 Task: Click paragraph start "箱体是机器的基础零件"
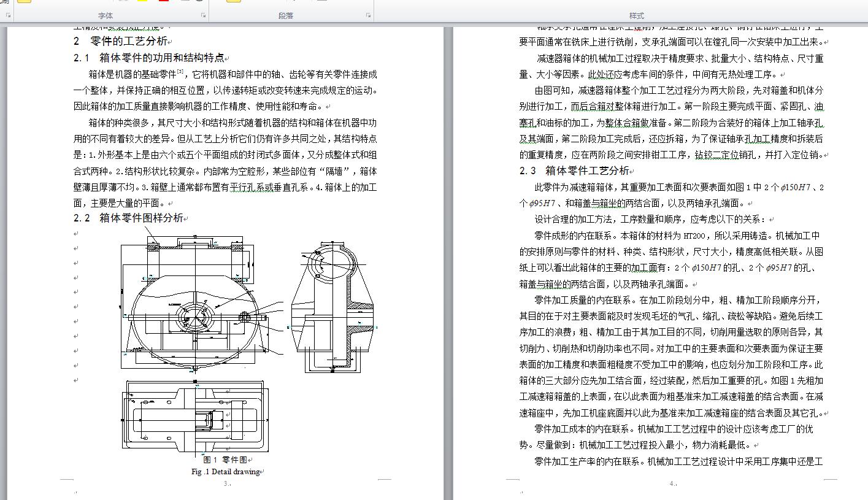[x=133, y=75]
